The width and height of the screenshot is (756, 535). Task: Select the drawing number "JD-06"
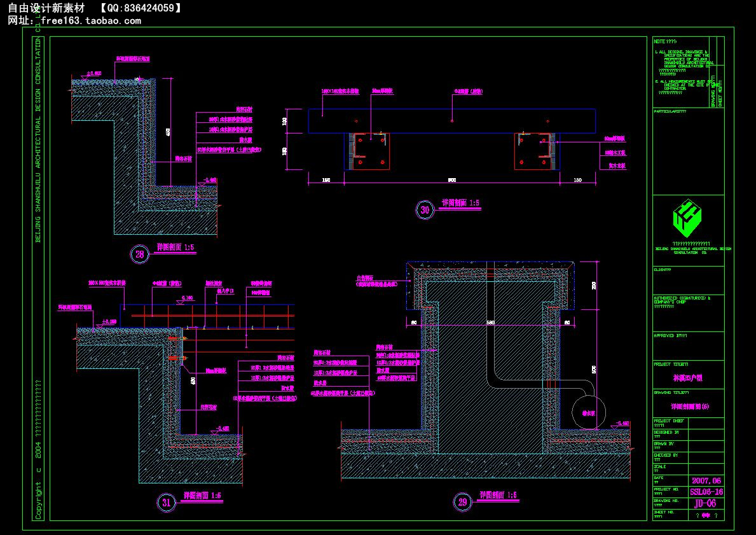pyautogui.click(x=705, y=504)
